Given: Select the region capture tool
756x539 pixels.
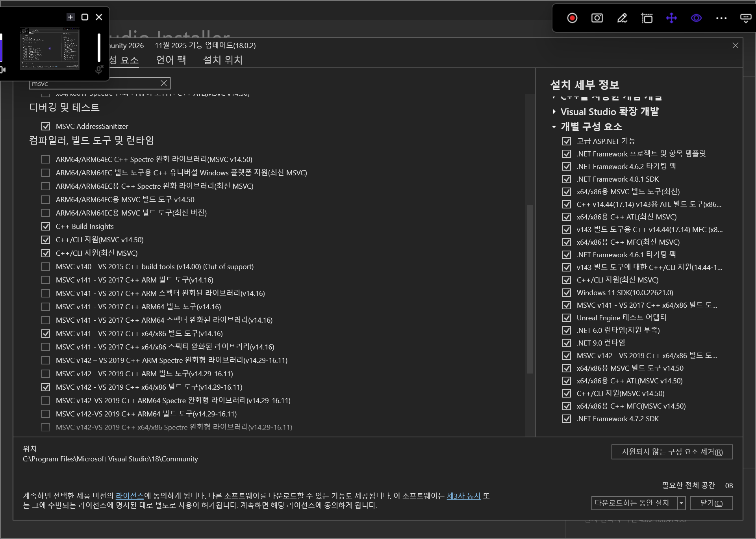Looking at the screenshot, I should tap(647, 18).
